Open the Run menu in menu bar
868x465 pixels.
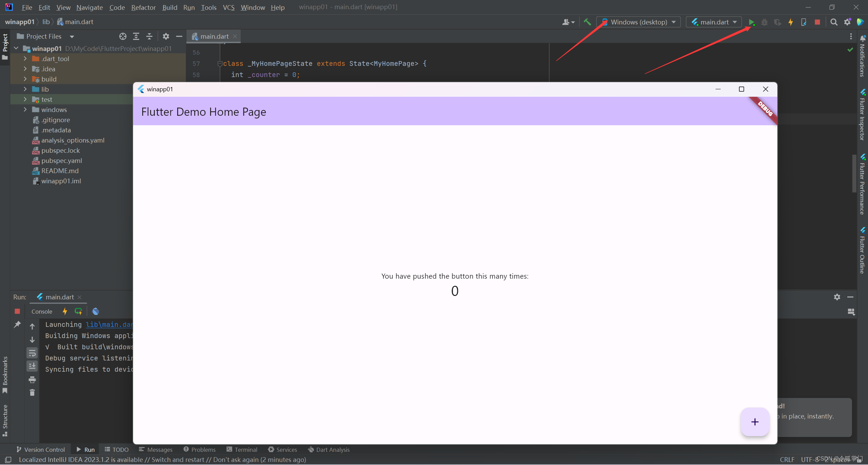188,7
